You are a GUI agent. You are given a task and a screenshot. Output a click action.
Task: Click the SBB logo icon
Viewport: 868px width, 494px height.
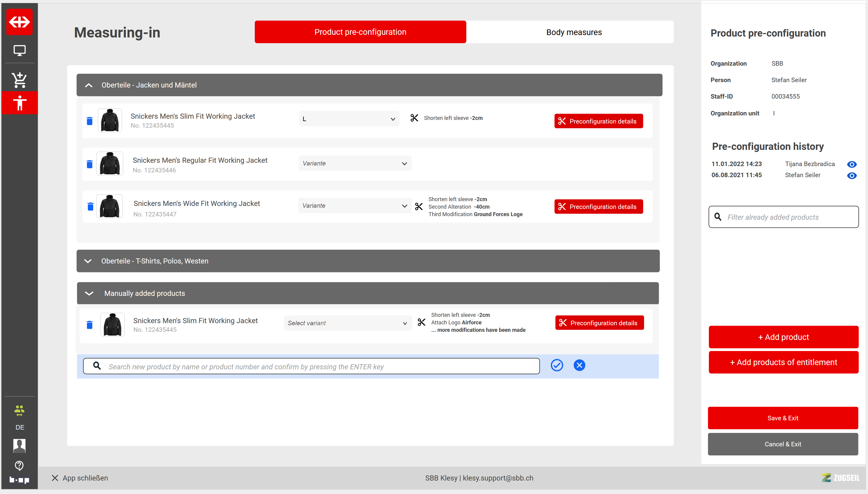tap(19, 22)
